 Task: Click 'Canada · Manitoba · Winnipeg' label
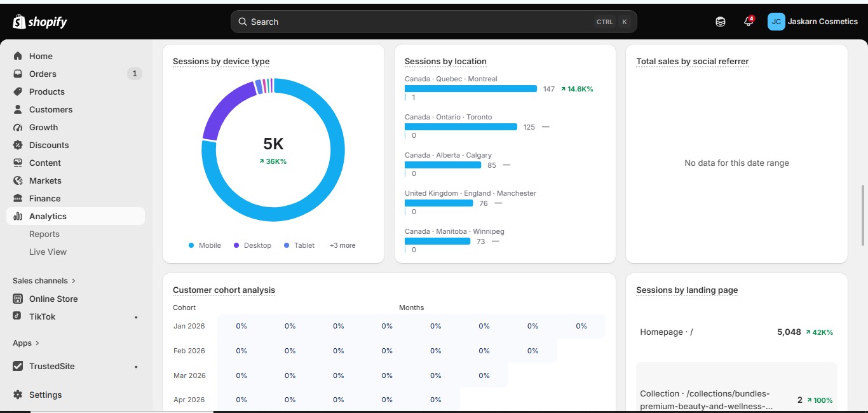[x=454, y=231]
